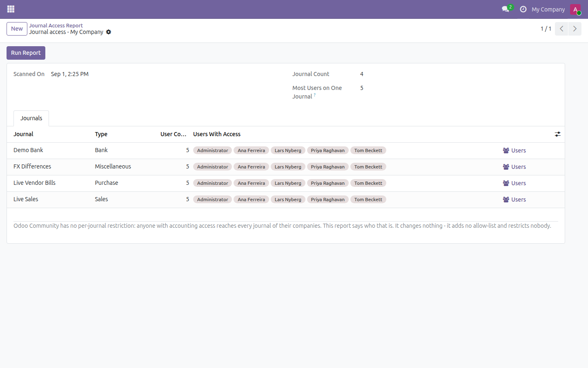The image size is (588, 368).
Task: Go to the next record arrow
Action: [575, 29]
